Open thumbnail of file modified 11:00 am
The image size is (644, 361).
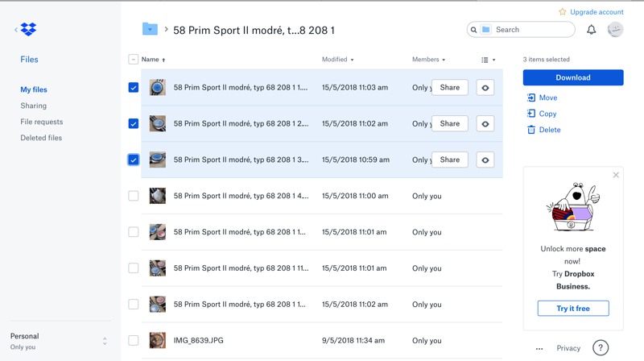coord(157,196)
